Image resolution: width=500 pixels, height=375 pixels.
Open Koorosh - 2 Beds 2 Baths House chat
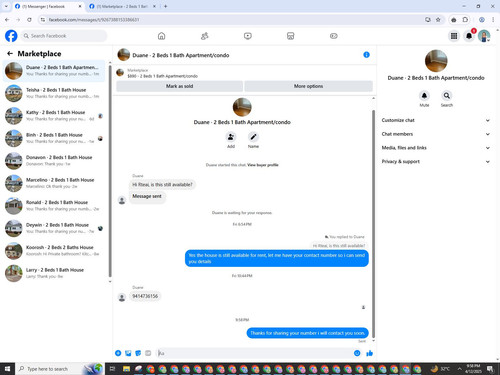click(x=54, y=251)
